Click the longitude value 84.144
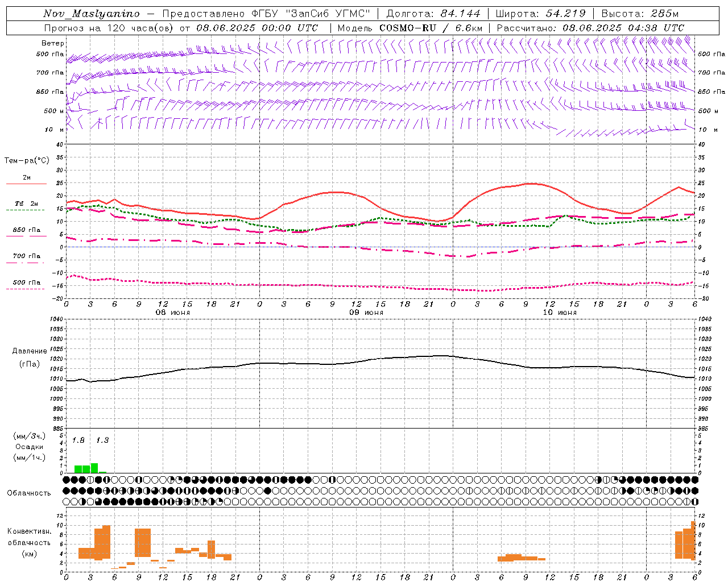The image size is (728, 582). [x=461, y=14]
